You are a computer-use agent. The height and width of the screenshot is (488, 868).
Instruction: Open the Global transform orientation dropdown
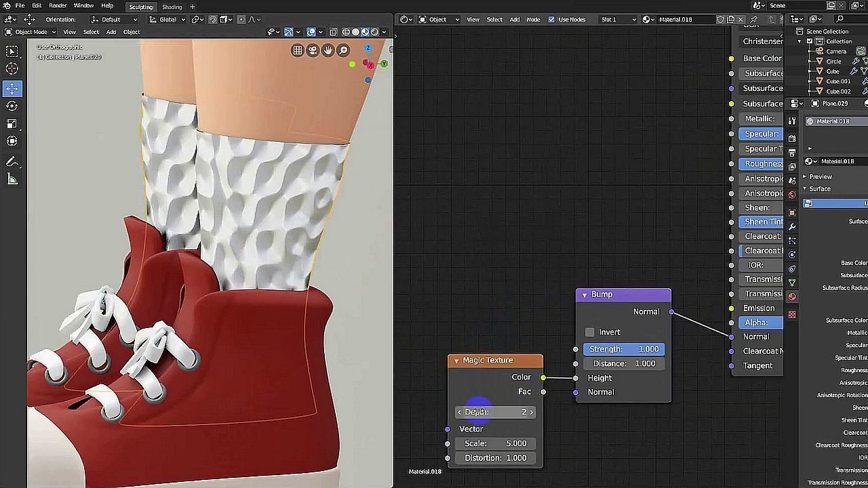tap(167, 20)
